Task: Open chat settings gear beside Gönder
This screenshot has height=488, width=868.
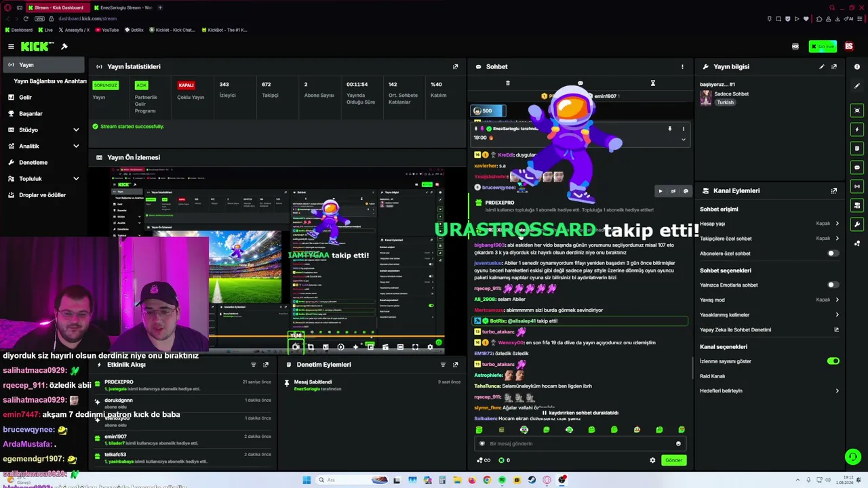Action: (x=652, y=460)
